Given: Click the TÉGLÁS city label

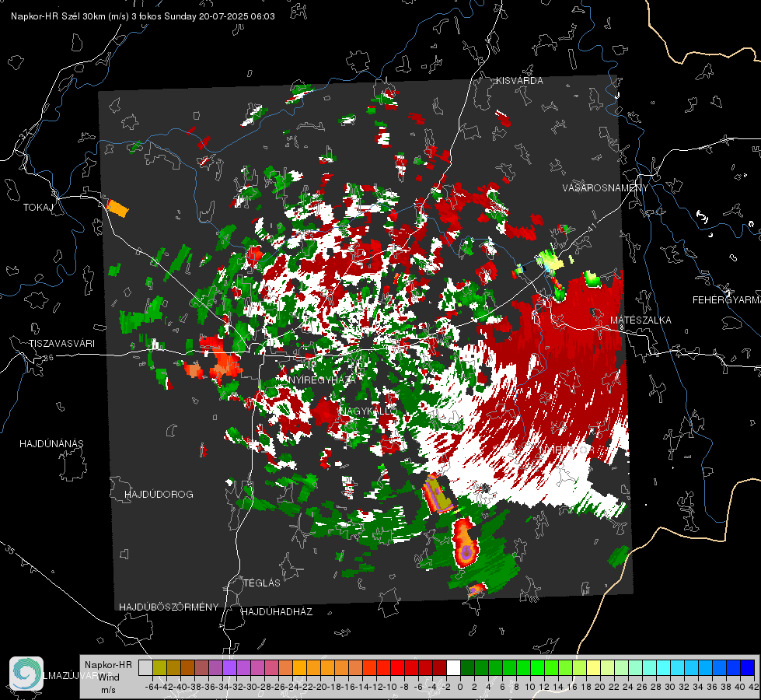Looking at the screenshot, I should 262,583.
